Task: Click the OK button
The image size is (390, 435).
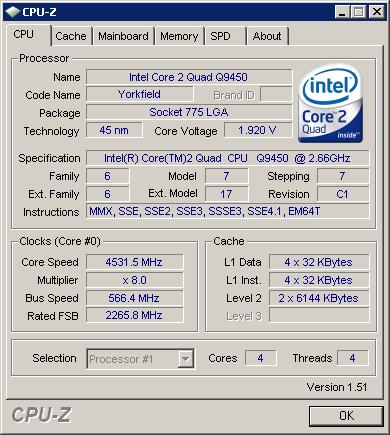Action: click(x=346, y=416)
